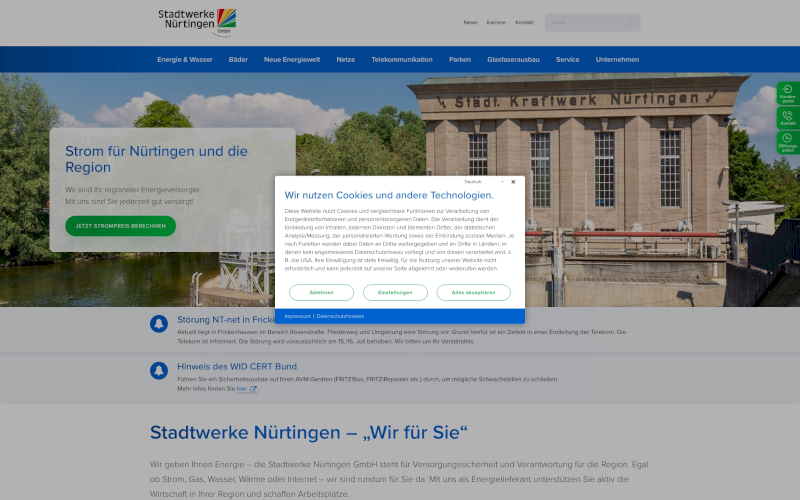
Task: Close the cookie dialog with X
Action: tap(513, 182)
